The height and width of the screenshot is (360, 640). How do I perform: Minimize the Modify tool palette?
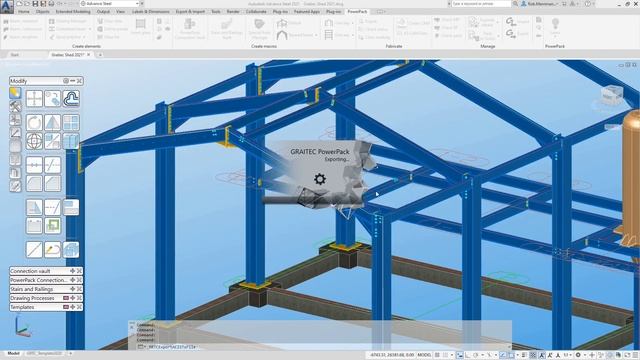point(73,81)
